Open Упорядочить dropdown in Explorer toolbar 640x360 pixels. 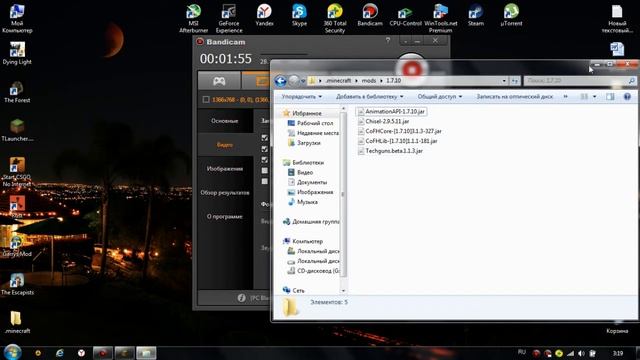[x=302, y=97]
